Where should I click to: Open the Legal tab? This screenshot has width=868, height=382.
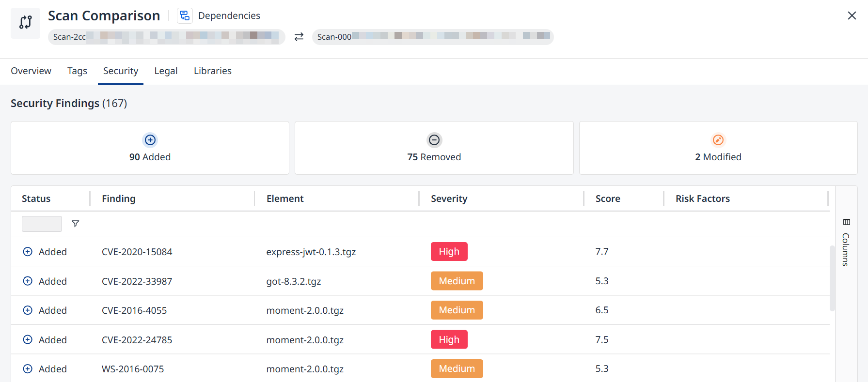pyautogui.click(x=166, y=71)
